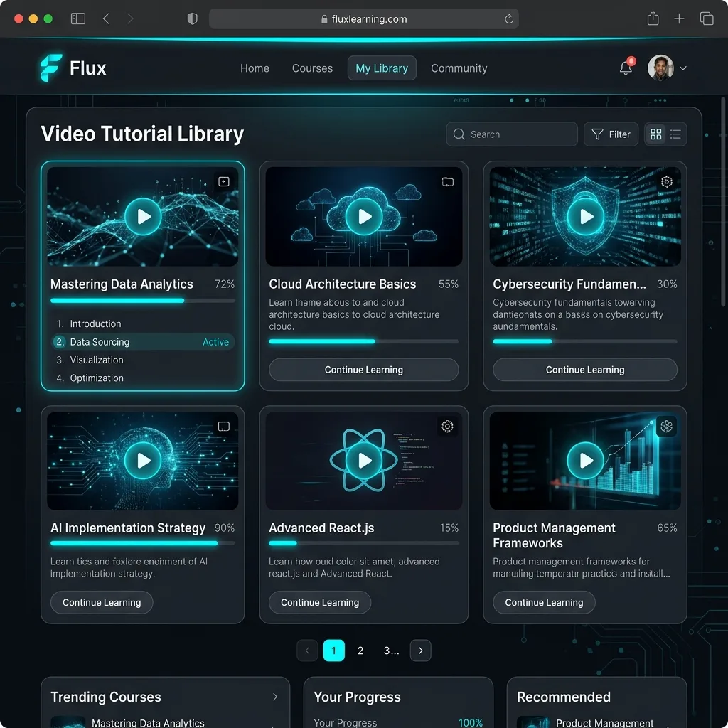This screenshot has width=728, height=728.
Task: Click the corner icon on AI Implementation thumbnail
Action: pyautogui.click(x=224, y=427)
